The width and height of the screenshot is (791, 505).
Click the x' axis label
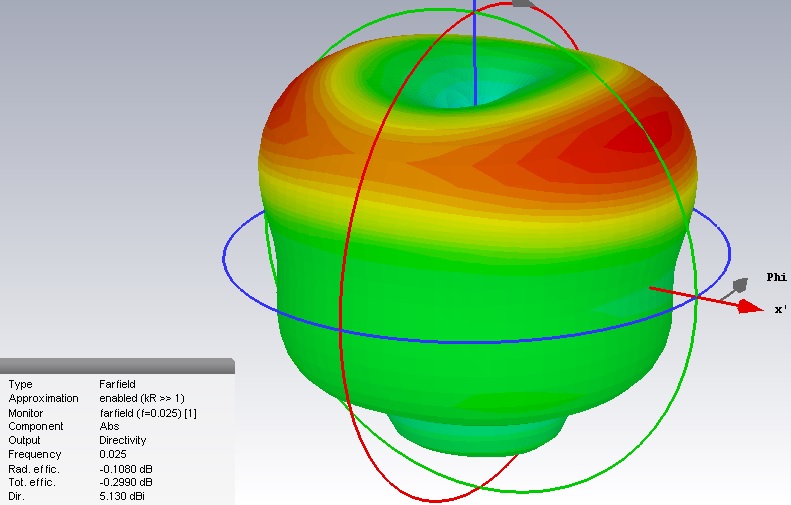point(781,309)
